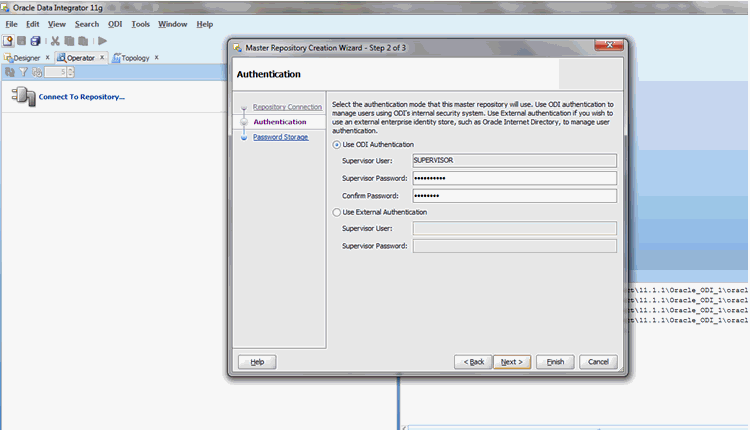This screenshot has height=430, width=750.
Task: Select the Authentication wizard step
Action: [280, 121]
